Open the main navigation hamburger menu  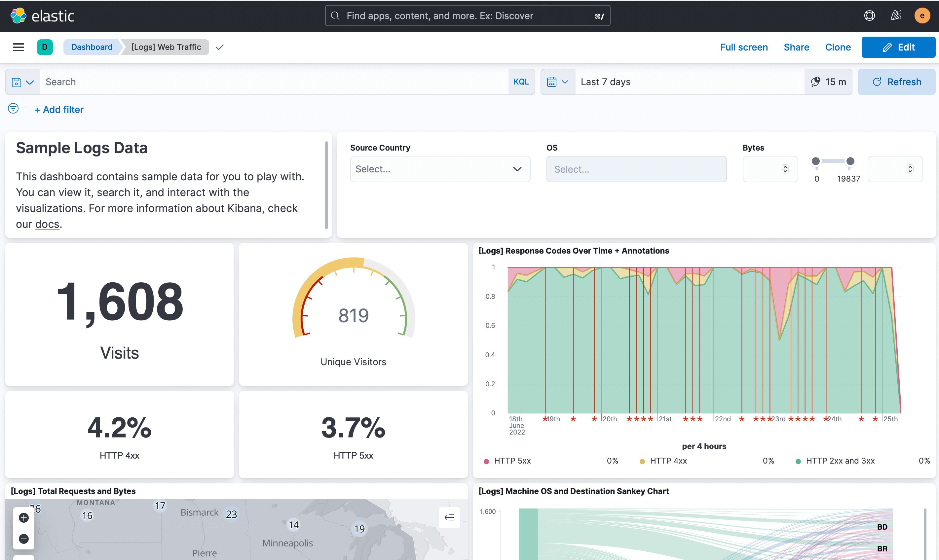18,47
